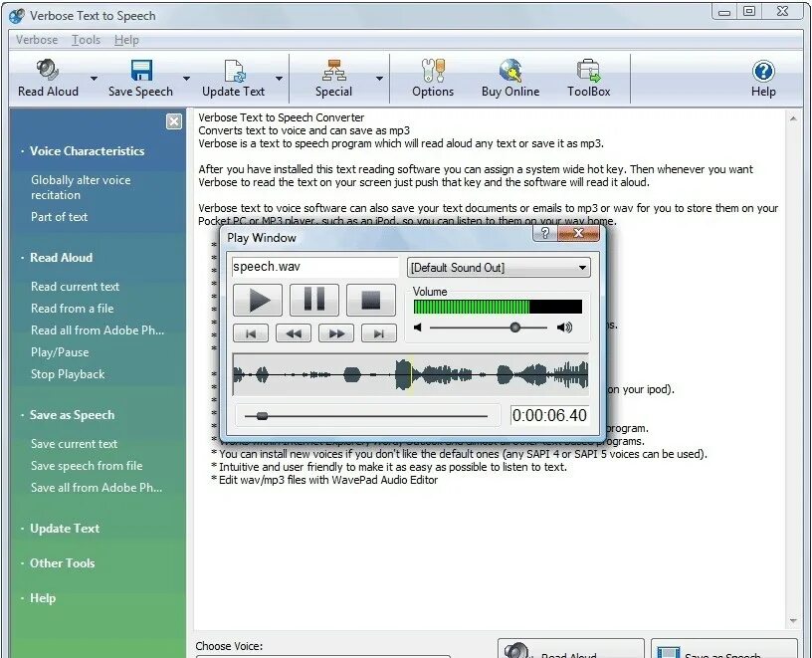This screenshot has width=812, height=658.
Task: Pause playback in Play Window
Action: tap(314, 300)
